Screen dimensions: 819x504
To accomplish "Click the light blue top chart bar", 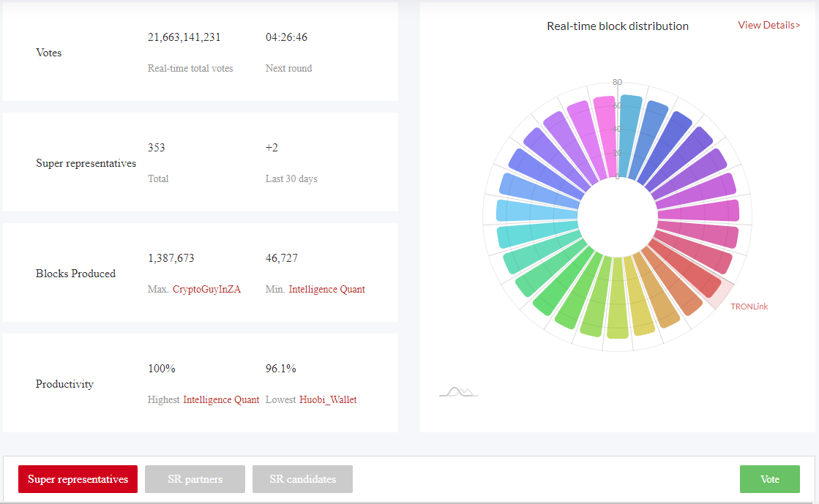I will pos(629,137).
